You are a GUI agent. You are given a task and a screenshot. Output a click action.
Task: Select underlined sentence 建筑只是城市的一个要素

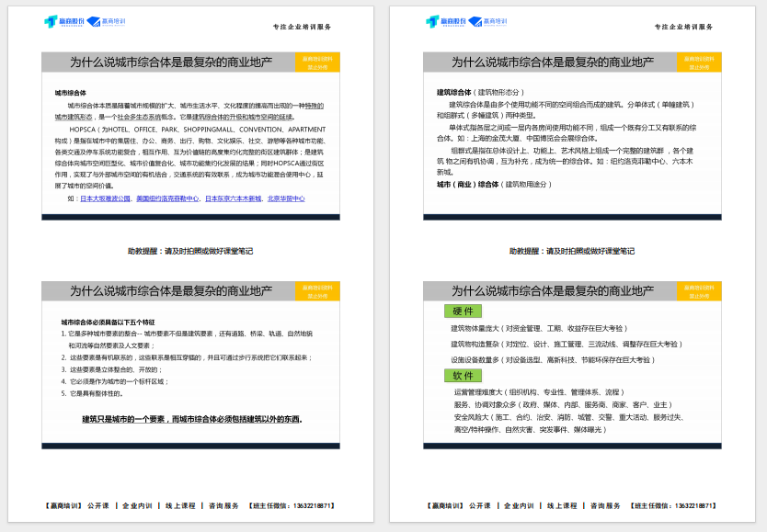point(192,419)
